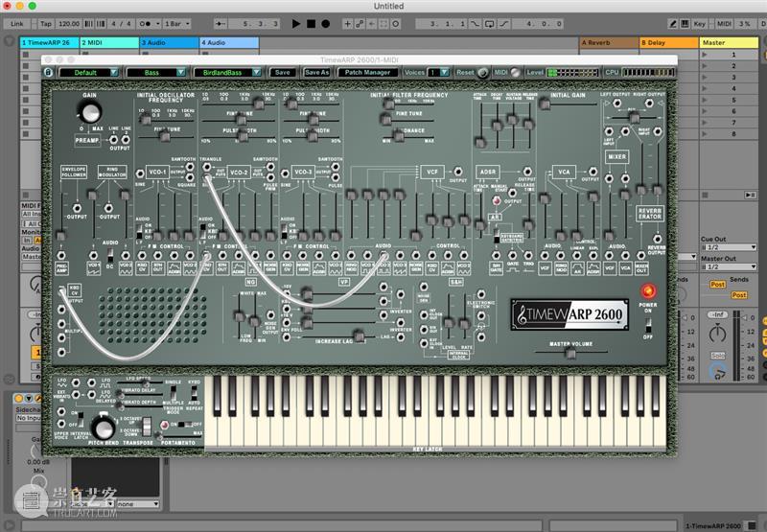Flip the KYBD/Auto repeat switch
The image size is (767, 532).
click(x=195, y=393)
